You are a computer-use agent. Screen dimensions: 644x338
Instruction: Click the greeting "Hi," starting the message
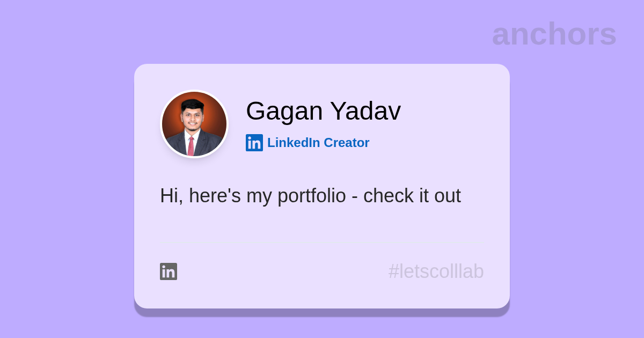pos(171,196)
